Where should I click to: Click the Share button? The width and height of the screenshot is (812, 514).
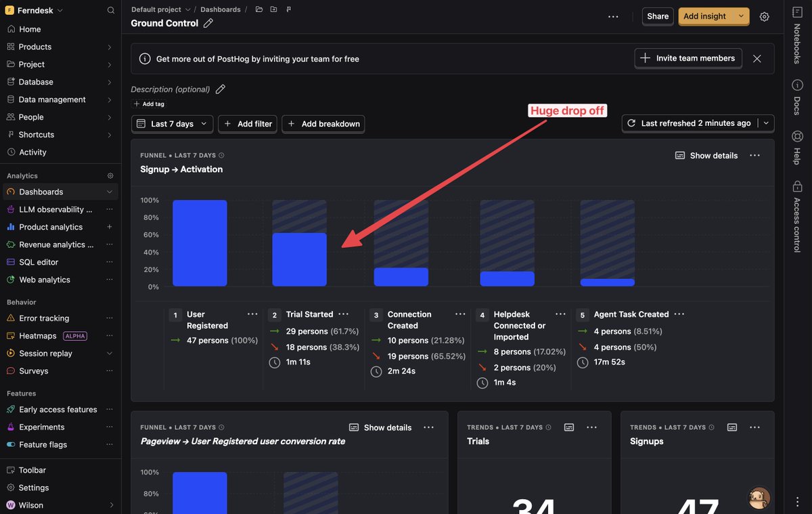[x=658, y=16]
